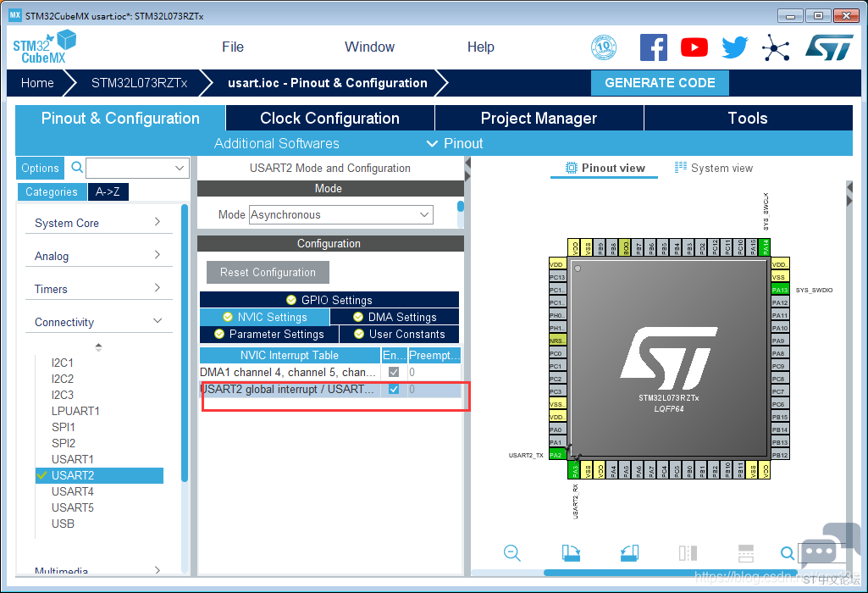Go to STM32L073RZTx breadcrumb
The height and width of the screenshot is (593, 868).
click(x=139, y=83)
